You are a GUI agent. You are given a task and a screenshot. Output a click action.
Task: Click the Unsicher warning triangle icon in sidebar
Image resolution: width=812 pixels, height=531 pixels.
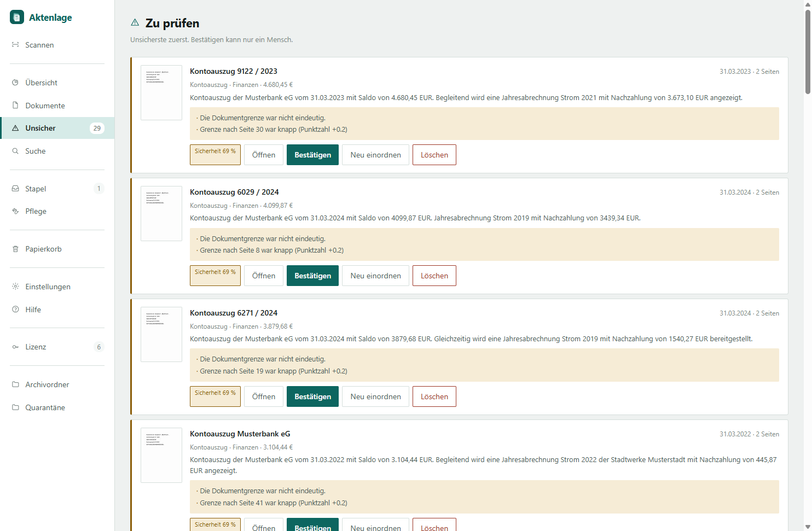15,128
